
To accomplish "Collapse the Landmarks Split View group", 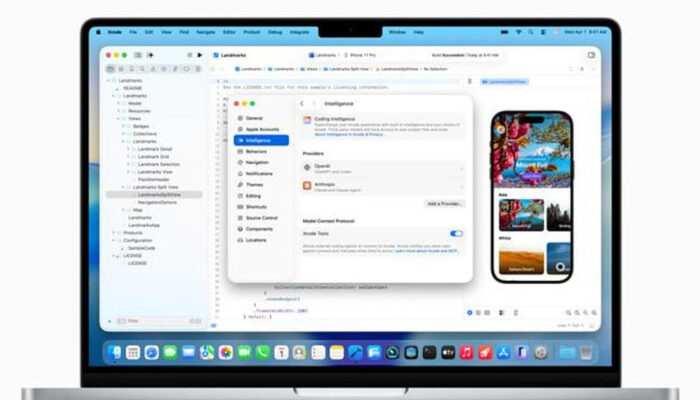I will click(124, 187).
